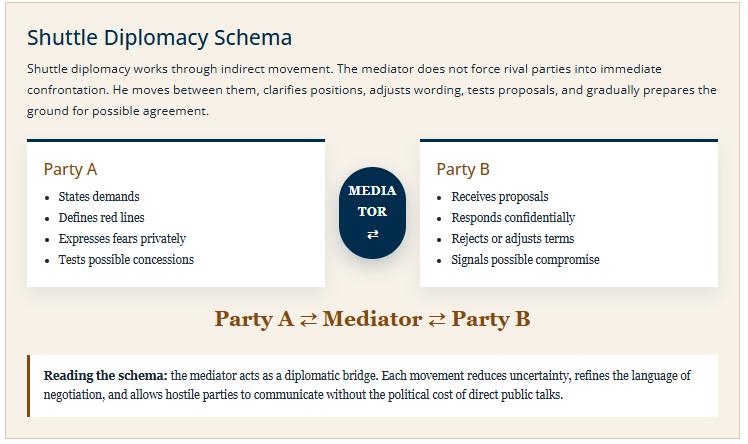The width and height of the screenshot is (748, 444).
Task: Click 'Responds confidentially' list item
Action: (513, 217)
